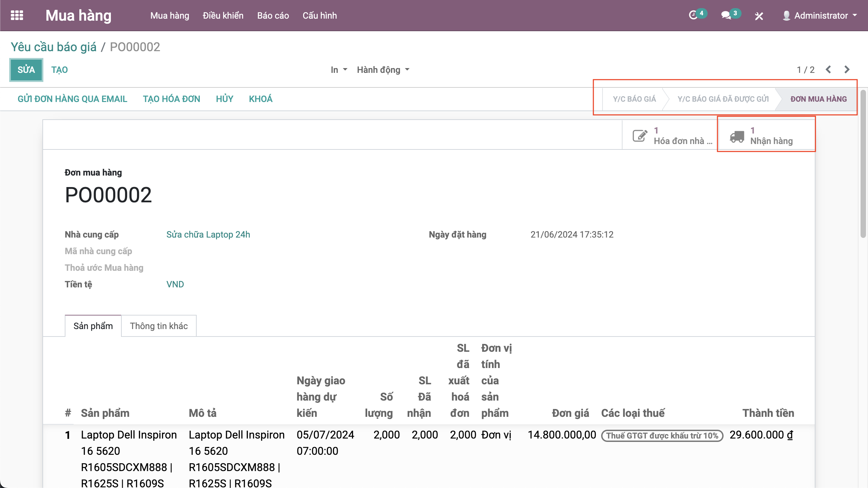The image size is (868, 488).
Task: Go to next record arrow
Action: coord(847,69)
